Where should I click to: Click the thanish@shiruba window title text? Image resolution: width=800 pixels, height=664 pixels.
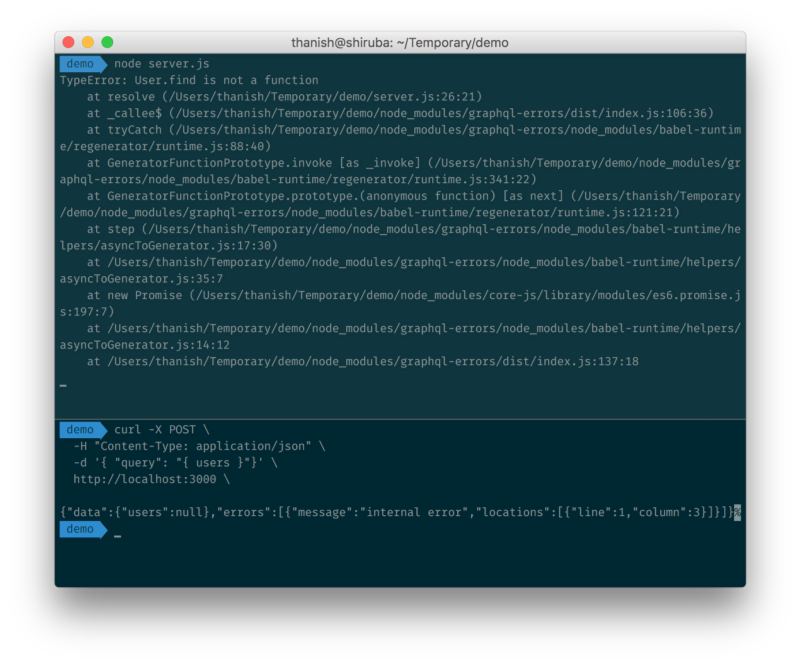[x=399, y=43]
